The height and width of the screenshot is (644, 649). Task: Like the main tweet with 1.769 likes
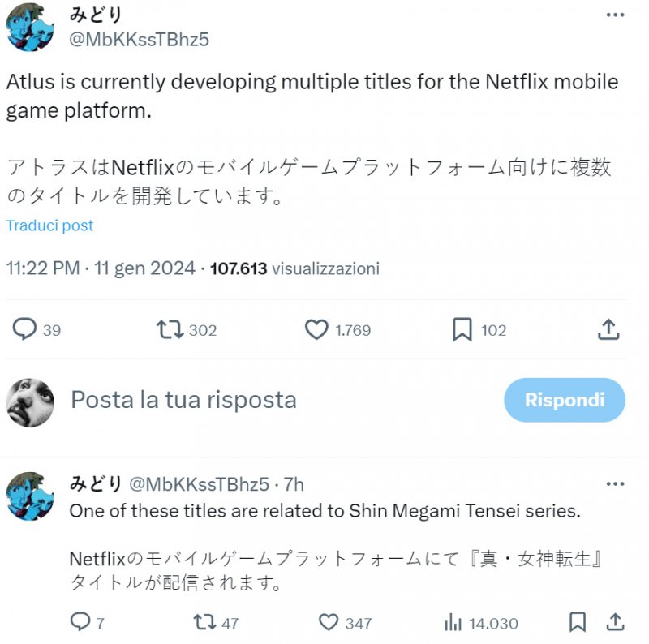[316, 329]
